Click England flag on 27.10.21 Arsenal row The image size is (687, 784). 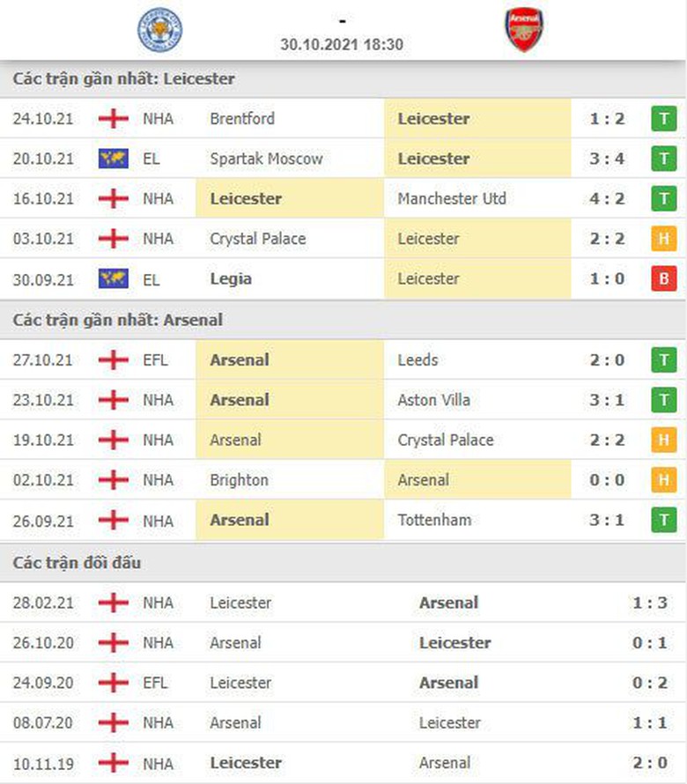[114, 359]
